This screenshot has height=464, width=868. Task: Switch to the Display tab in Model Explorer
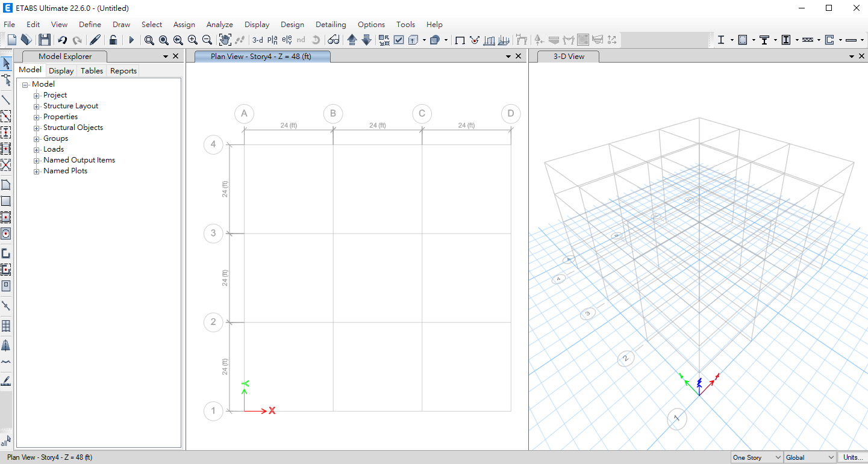[61, 70]
